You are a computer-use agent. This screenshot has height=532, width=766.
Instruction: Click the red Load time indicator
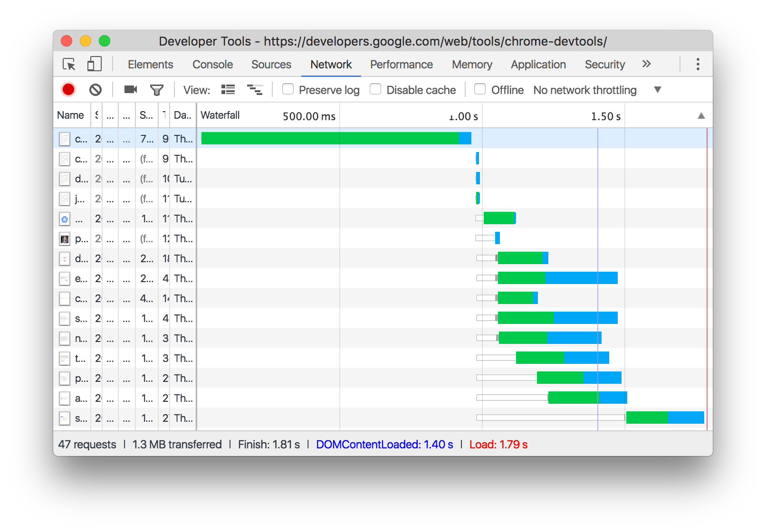point(498,444)
